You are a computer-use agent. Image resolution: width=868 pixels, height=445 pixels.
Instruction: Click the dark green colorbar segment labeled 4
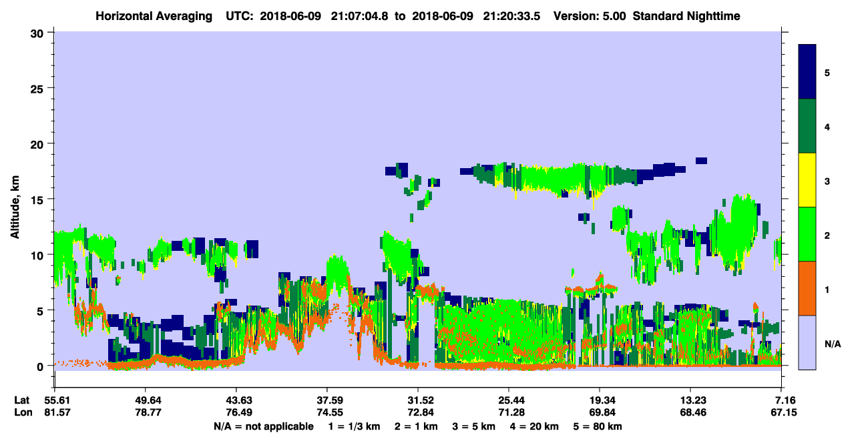click(x=807, y=126)
